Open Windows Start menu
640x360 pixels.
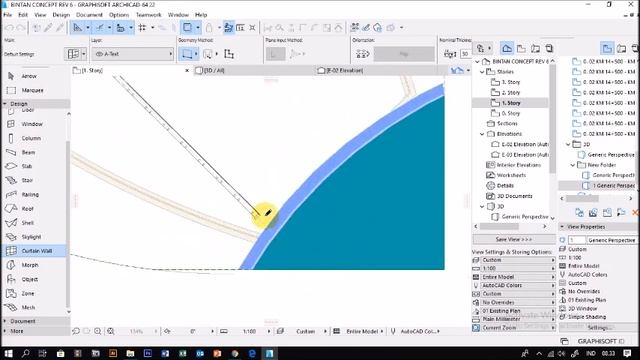pos(8,353)
